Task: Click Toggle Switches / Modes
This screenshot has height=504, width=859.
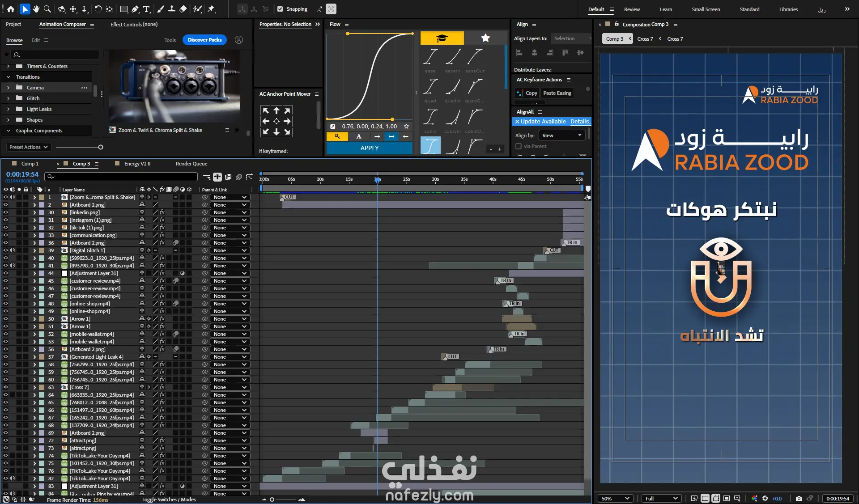Action: click(169, 500)
